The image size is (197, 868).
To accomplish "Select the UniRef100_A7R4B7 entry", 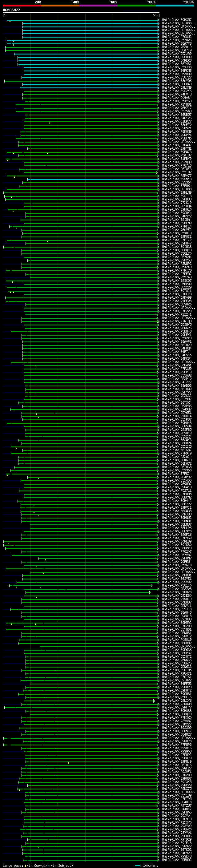I will [177, 145].
